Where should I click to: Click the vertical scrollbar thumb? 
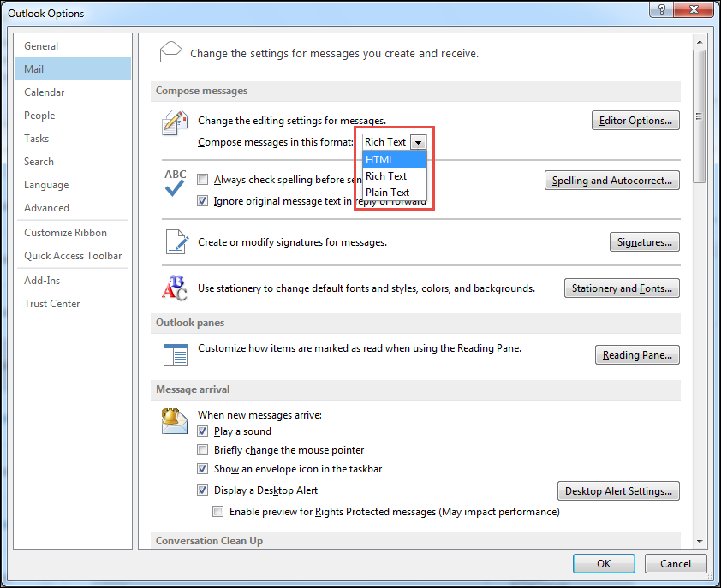click(x=700, y=116)
